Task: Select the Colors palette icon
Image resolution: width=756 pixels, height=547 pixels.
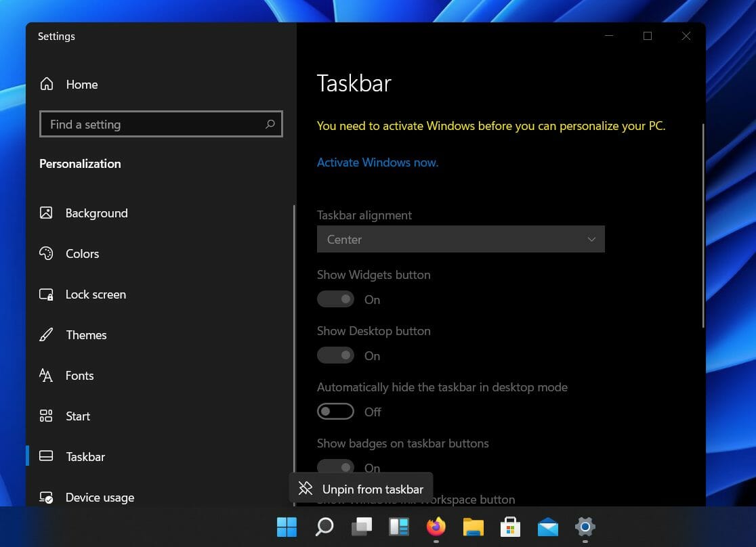Action: pos(46,253)
